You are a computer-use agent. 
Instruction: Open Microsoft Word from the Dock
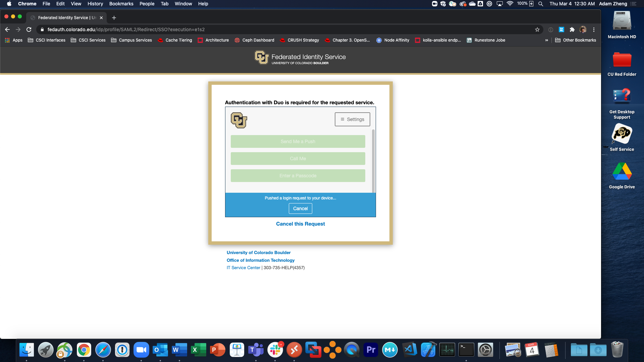tap(179, 350)
